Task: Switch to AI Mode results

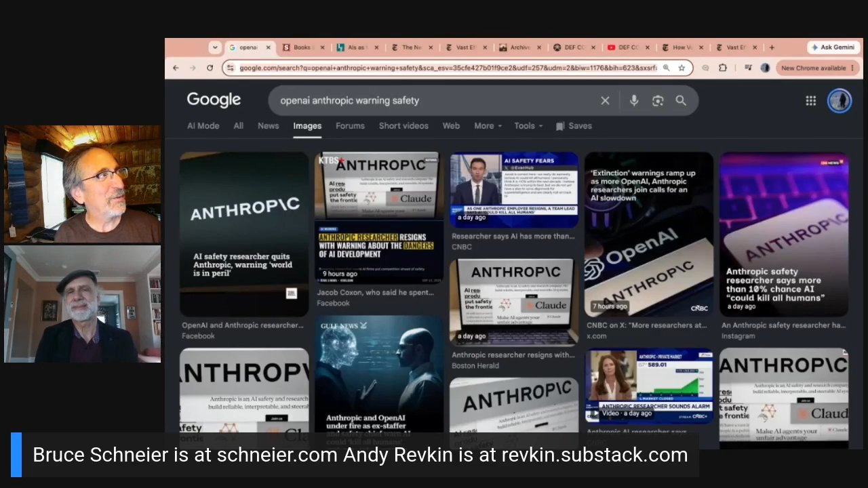Action: tap(203, 125)
